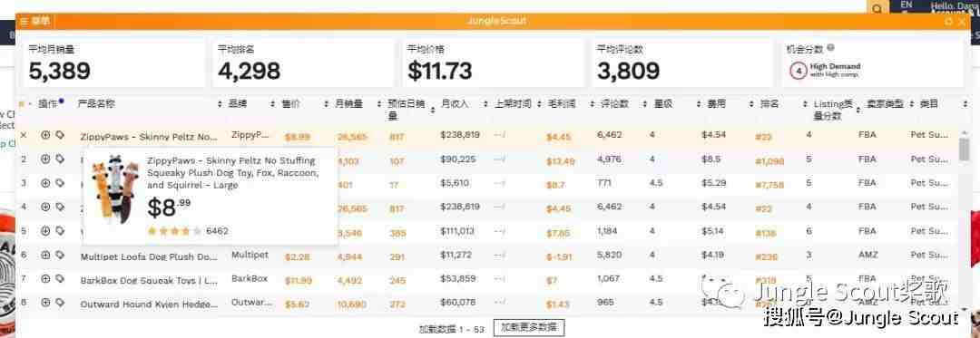
Task: Add ZippyPaws row to tracker (plus icon)
Action: 45,135
